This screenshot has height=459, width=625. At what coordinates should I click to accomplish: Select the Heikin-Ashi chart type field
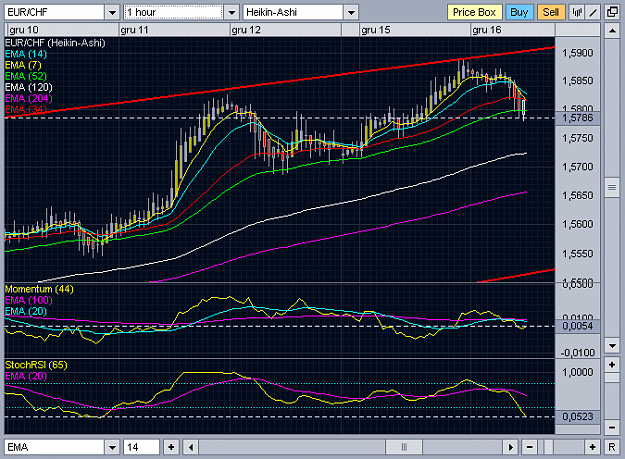[x=293, y=12]
